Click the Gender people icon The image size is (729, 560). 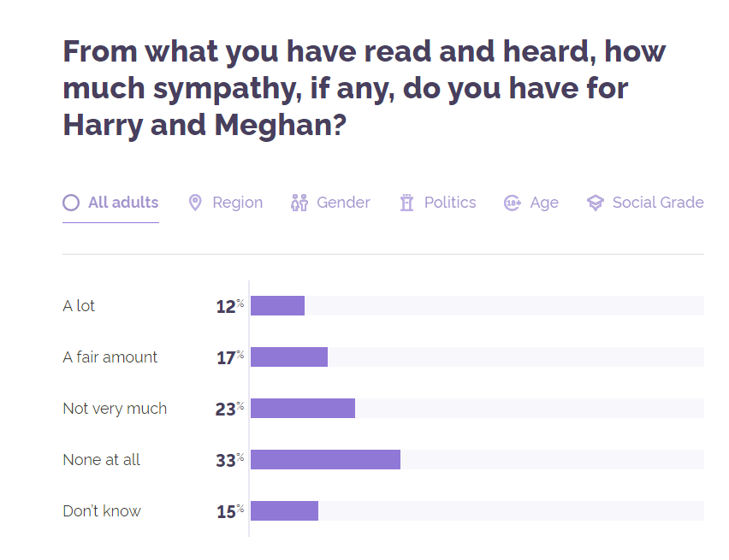coord(299,203)
